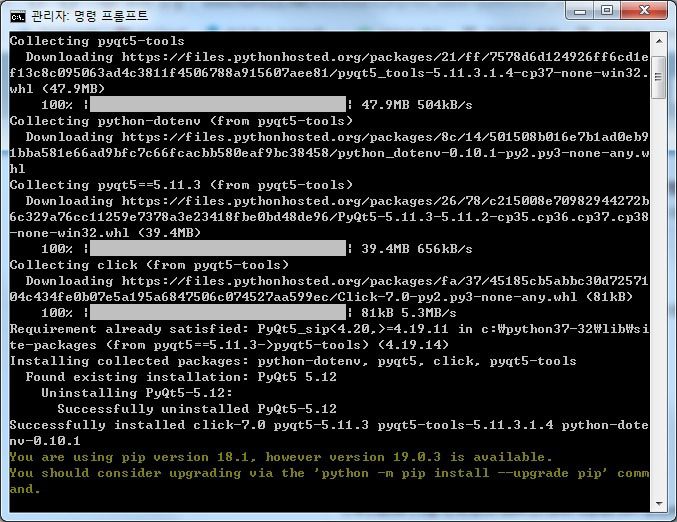This screenshot has width=677, height=522.
Task: Click 'Collecting python-dotenv (from pyqt5-tools)' line
Action: pos(181,121)
